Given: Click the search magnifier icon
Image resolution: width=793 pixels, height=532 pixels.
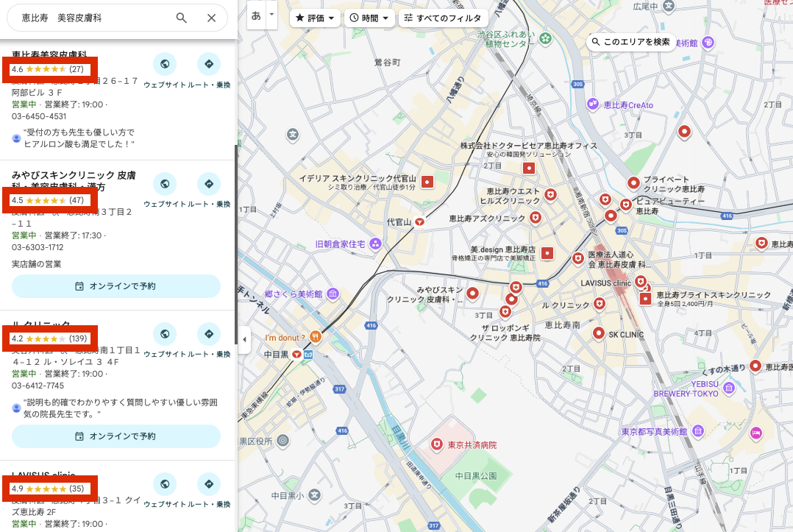Looking at the screenshot, I should (x=181, y=18).
